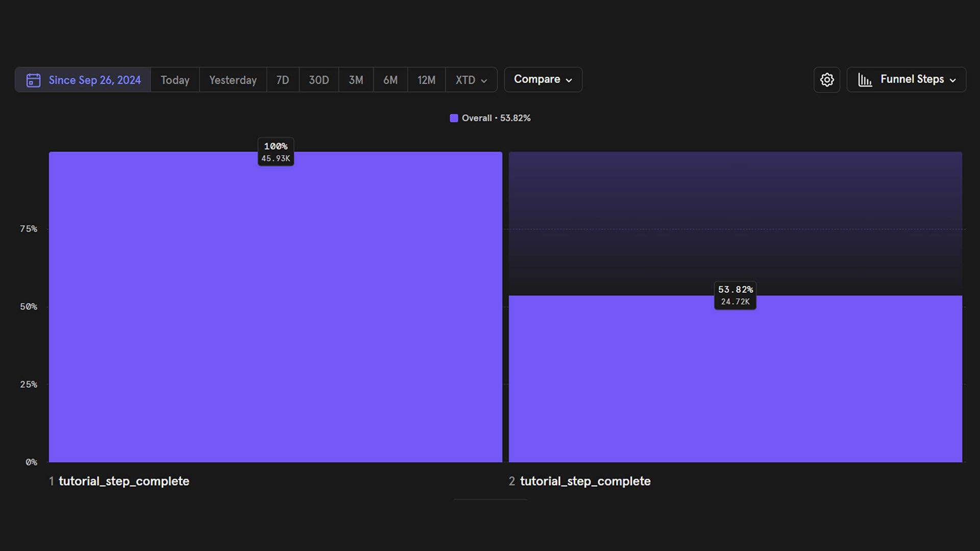
Task: Click the drop-off area above step two
Action: (x=736, y=223)
